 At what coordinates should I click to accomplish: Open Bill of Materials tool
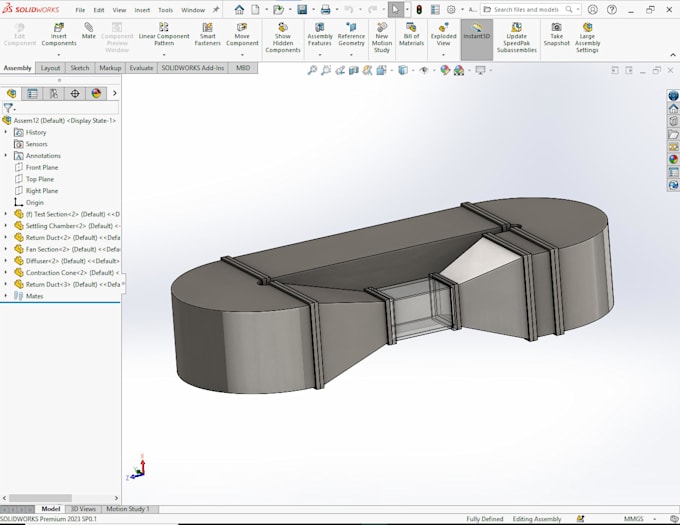(x=411, y=35)
